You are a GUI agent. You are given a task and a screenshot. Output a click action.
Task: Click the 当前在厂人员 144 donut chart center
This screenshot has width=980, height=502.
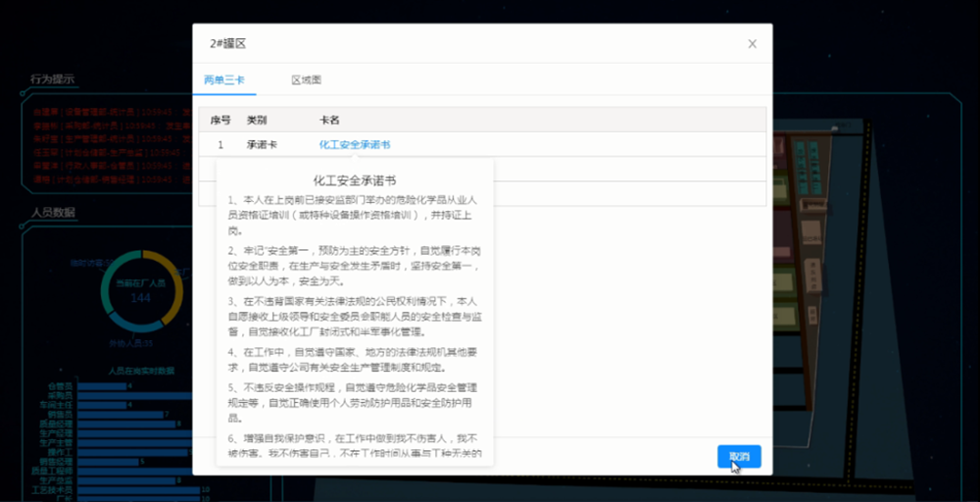click(140, 291)
